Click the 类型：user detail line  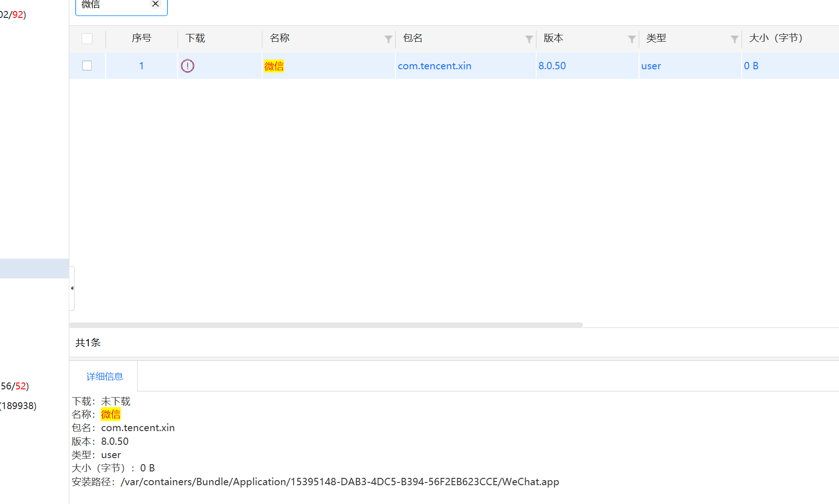[96, 455]
